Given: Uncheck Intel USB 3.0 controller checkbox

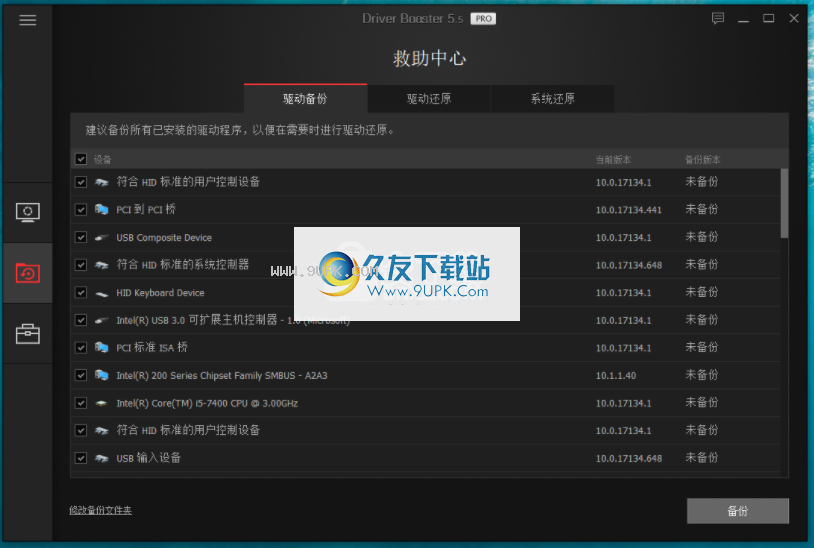Looking at the screenshot, I should click(80, 320).
